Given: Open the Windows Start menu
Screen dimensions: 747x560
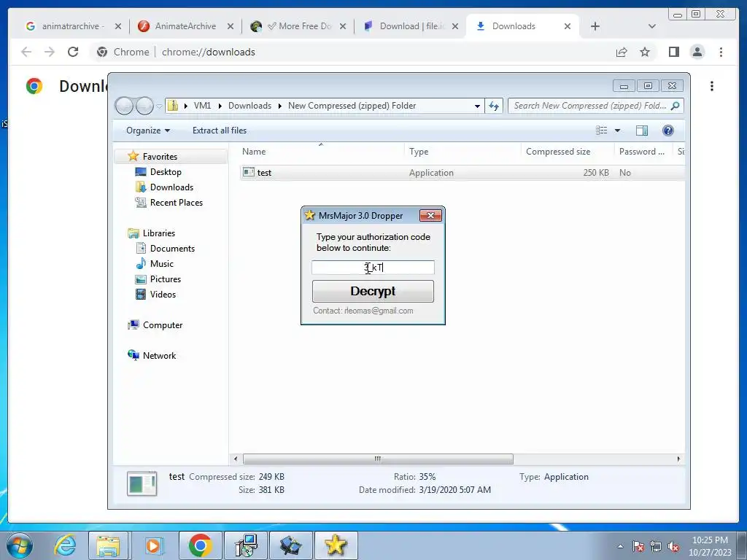Looking at the screenshot, I should point(20,545).
